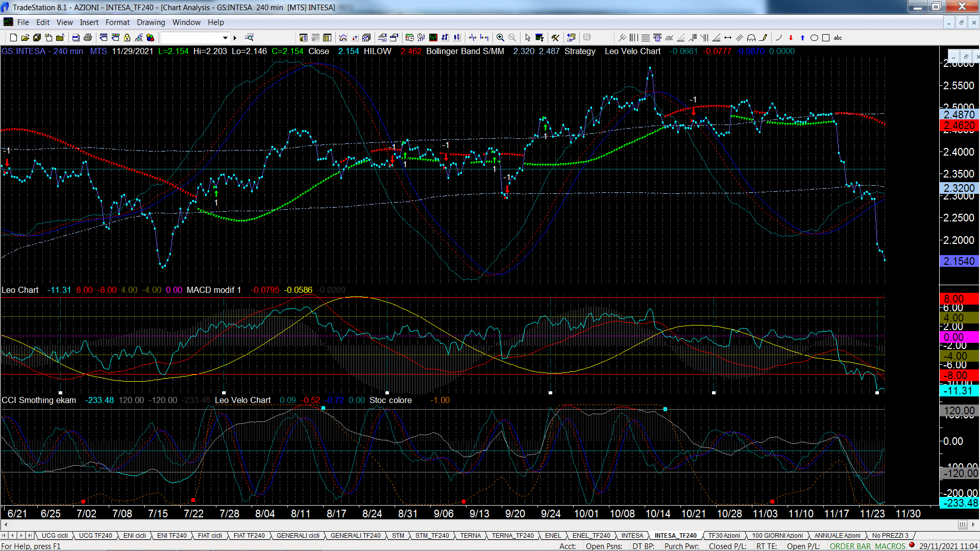Select the horizontal double-arrow drawing tool
Viewport: 980px width, 551px height.
point(728,38)
